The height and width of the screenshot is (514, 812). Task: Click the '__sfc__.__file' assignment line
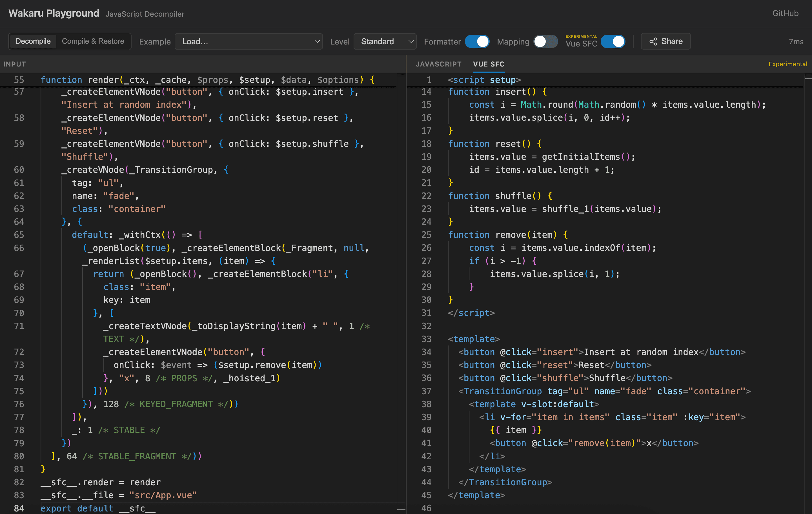click(x=119, y=495)
